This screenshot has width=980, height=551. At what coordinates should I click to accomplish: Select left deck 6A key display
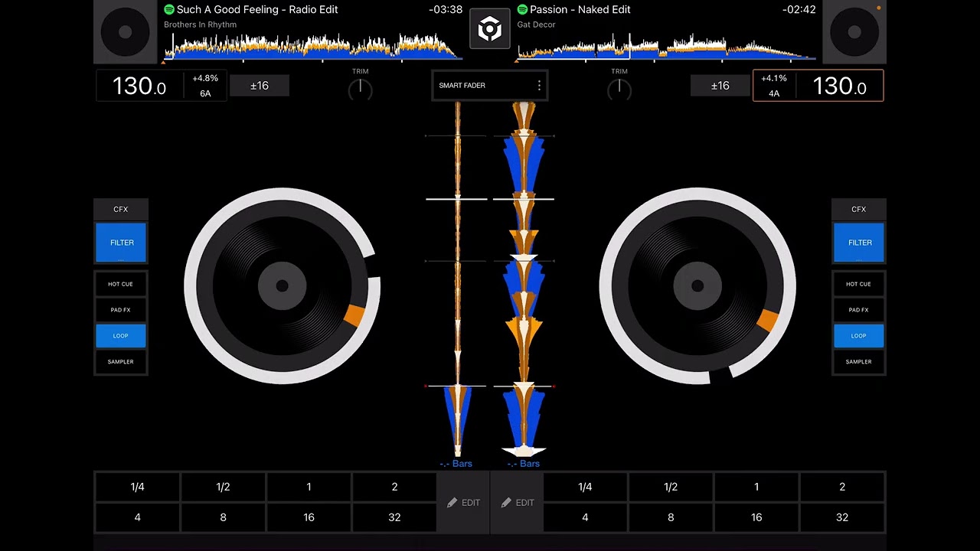pyautogui.click(x=205, y=93)
